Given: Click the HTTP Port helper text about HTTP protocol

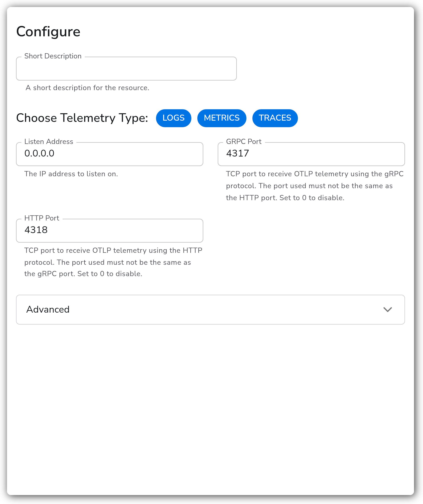Looking at the screenshot, I should 113,262.
